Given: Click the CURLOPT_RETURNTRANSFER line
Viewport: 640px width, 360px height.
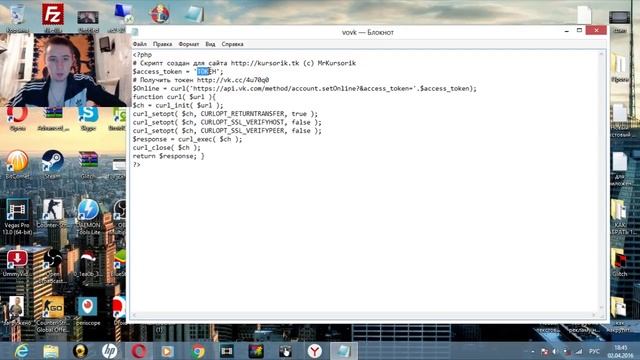Looking at the screenshot, I should 225,114.
